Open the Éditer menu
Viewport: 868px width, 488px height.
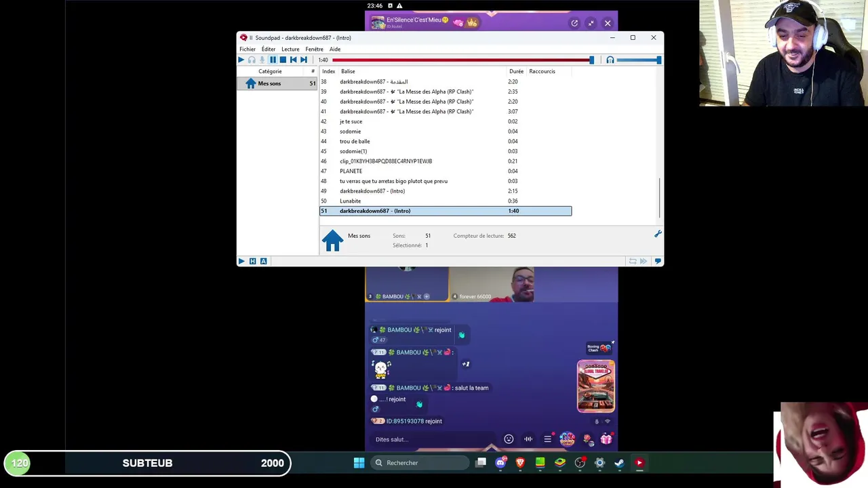pos(269,49)
